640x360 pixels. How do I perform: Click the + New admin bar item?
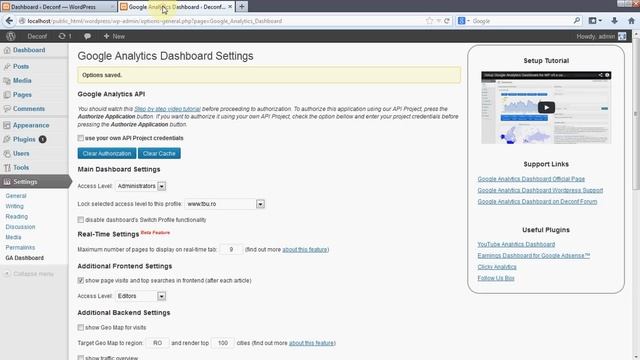114,36
